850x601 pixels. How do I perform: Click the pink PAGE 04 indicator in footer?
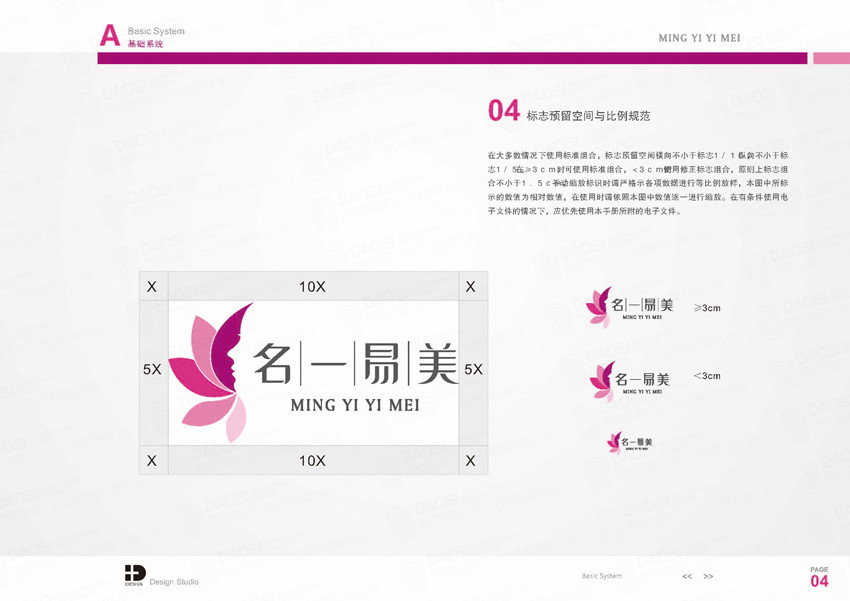coord(819,578)
